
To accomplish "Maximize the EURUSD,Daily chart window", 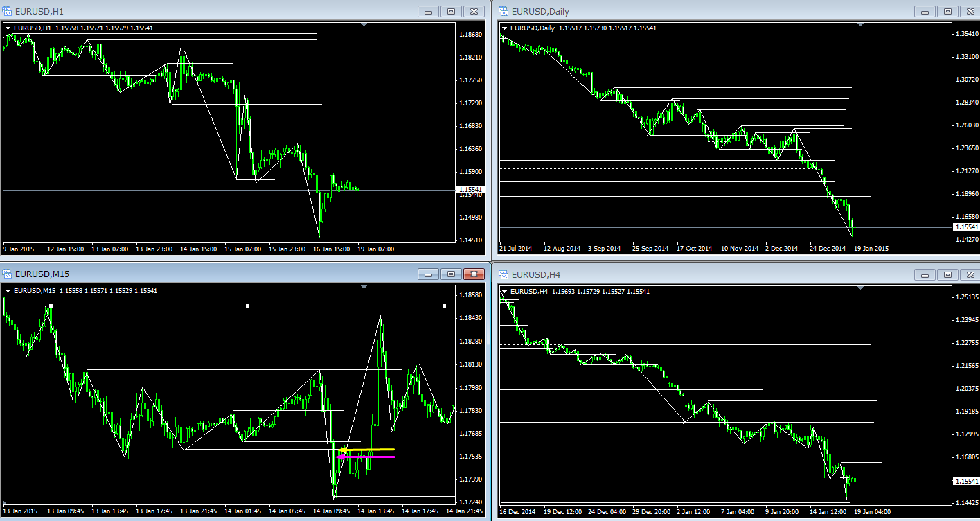I will click(x=947, y=11).
